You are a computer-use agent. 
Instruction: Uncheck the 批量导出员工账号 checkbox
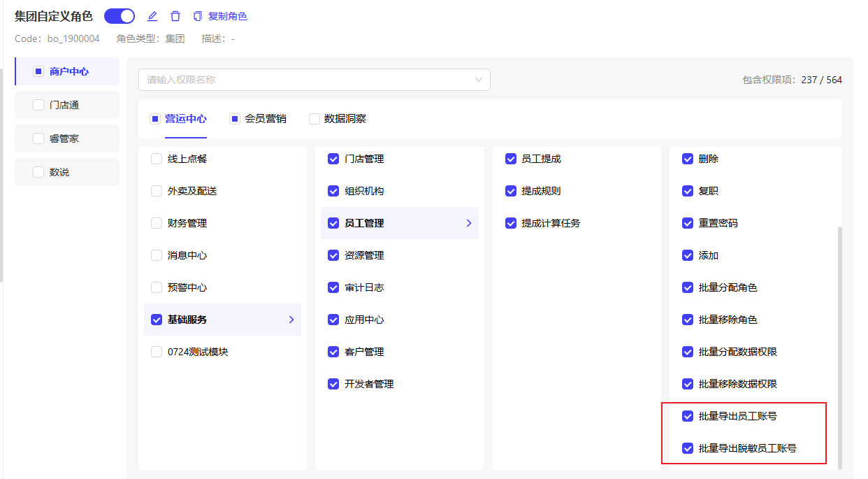[x=688, y=416]
